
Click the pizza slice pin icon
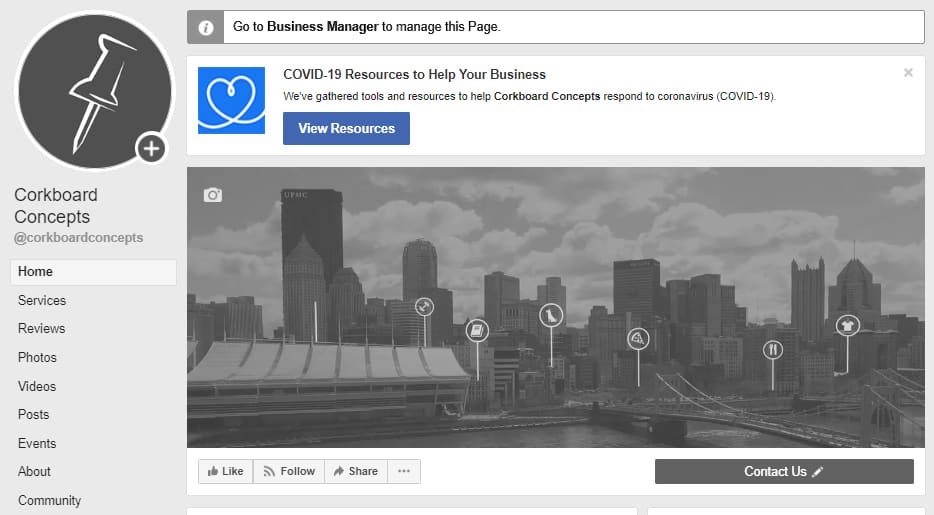[638, 339]
